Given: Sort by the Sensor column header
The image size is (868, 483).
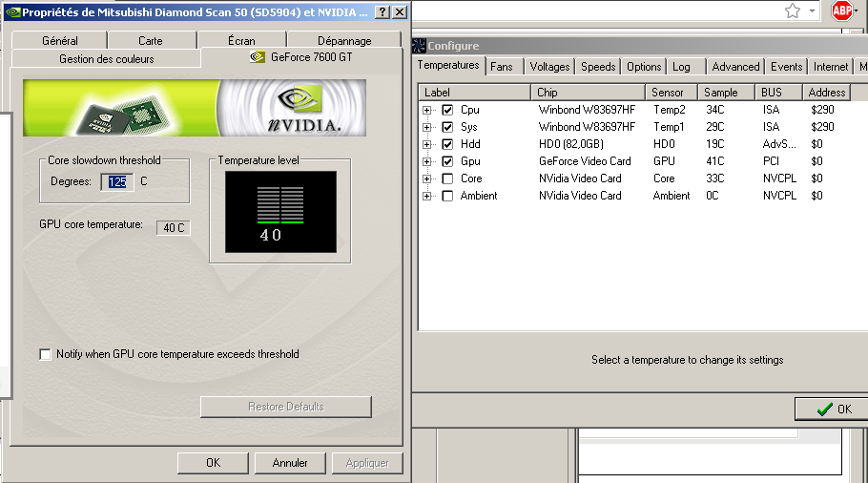Looking at the screenshot, I should click(x=672, y=93).
